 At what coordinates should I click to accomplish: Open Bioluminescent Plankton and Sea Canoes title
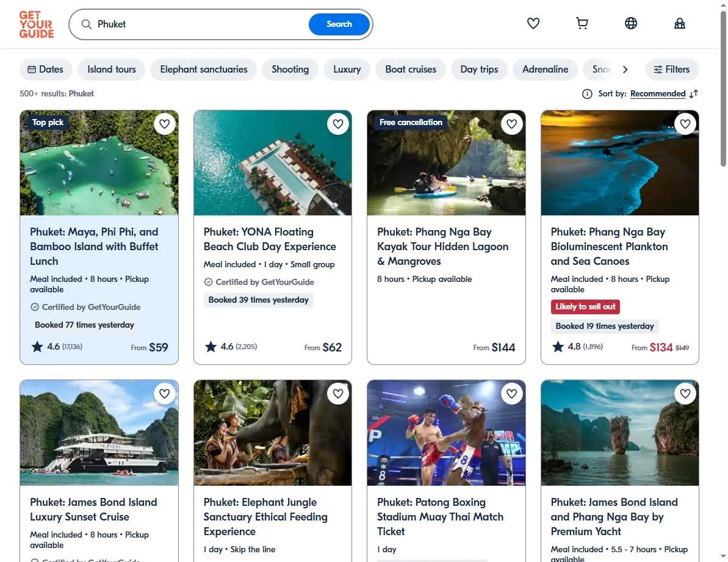click(609, 247)
